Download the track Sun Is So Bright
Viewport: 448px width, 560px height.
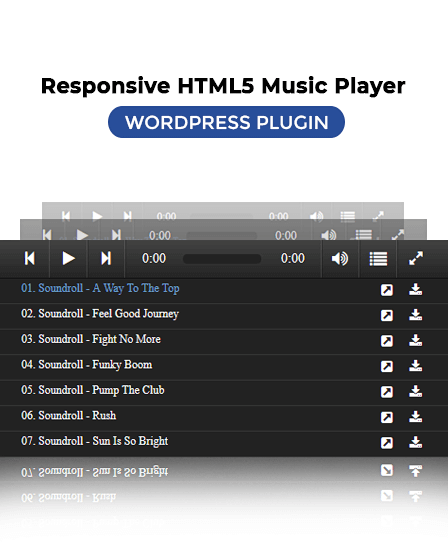click(x=415, y=442)
